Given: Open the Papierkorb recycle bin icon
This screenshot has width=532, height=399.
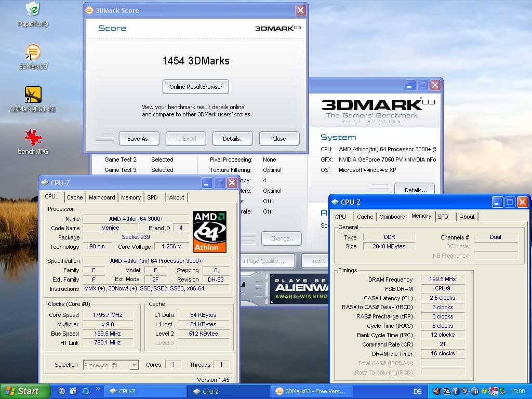Looking at the screenshot, I should click(x=33, y=14).
